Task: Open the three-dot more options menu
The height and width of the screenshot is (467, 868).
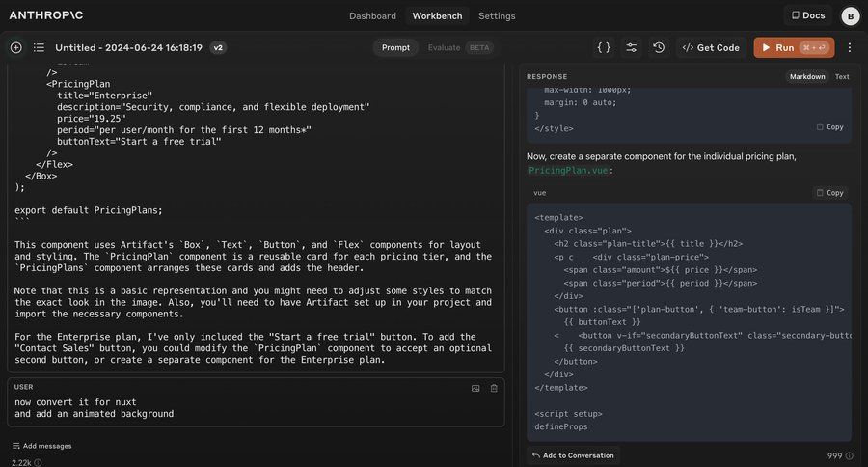Action: [x=850, y=47]
